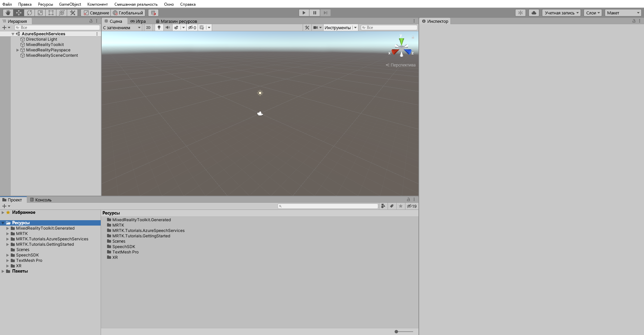Select Directional Light in hierarchy
The image size is (644, 335).
click(42, 39)
